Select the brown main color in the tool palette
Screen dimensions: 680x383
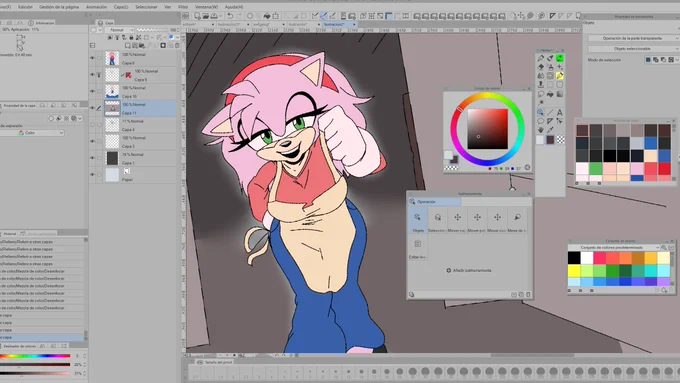(x=550, y=140)
